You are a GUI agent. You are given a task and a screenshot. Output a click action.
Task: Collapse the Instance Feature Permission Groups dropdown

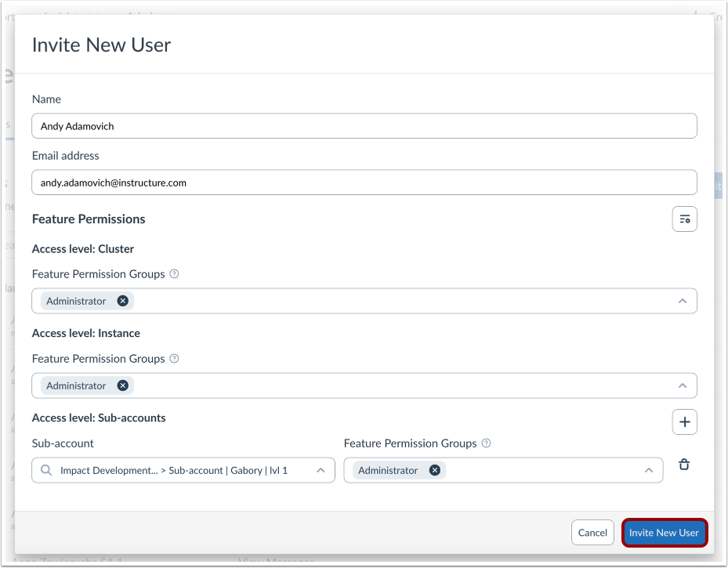(x=682, y=385)
